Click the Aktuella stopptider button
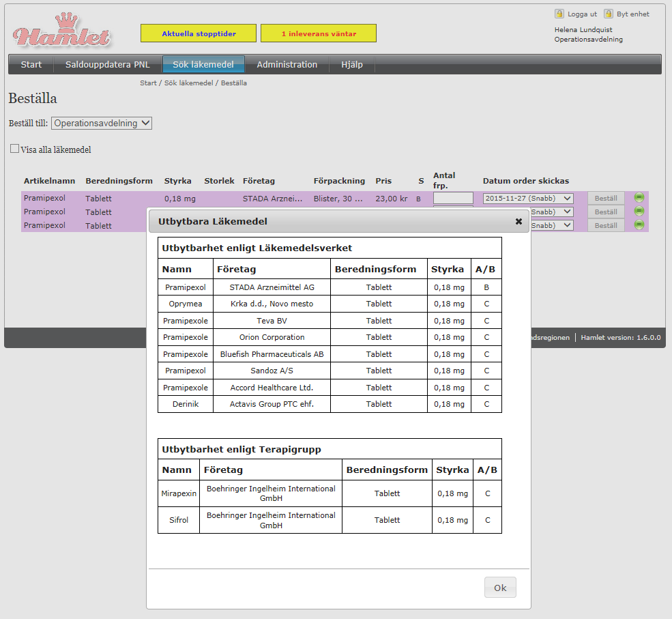Screen dimensions: 672x619 (199, 33)
